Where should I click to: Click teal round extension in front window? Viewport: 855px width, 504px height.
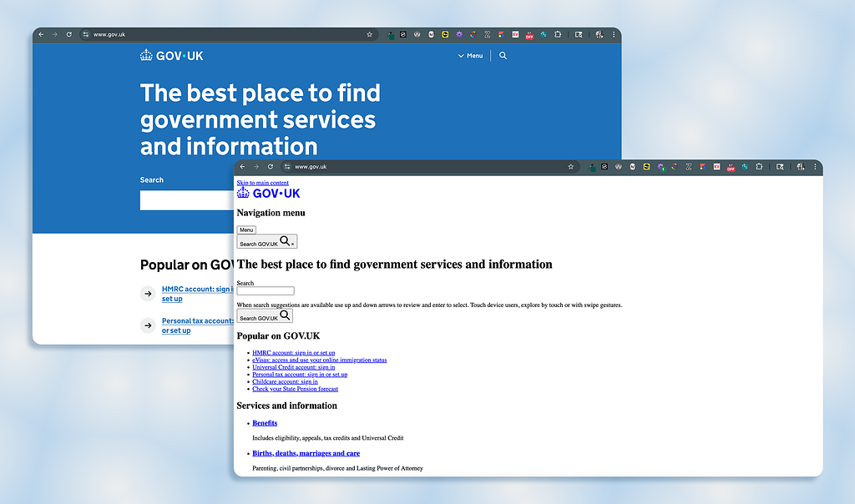point(744,167)
